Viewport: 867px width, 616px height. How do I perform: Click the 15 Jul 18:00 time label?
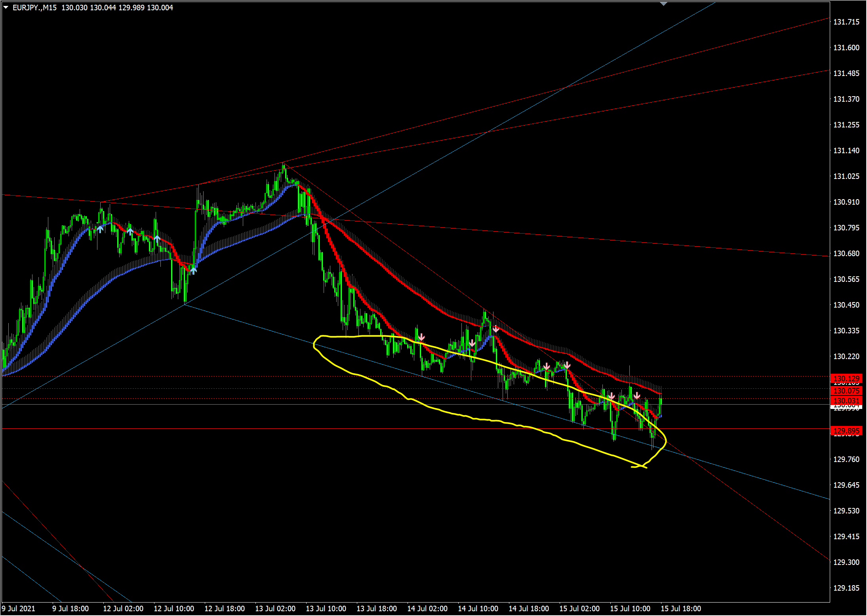coord(680,608)
